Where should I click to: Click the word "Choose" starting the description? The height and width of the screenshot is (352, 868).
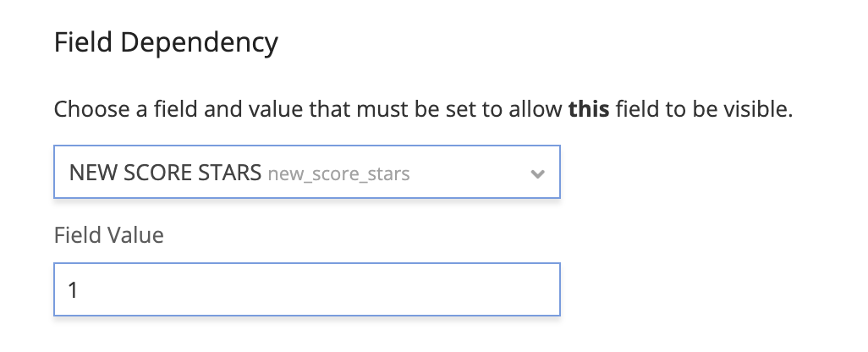(85, 110)
